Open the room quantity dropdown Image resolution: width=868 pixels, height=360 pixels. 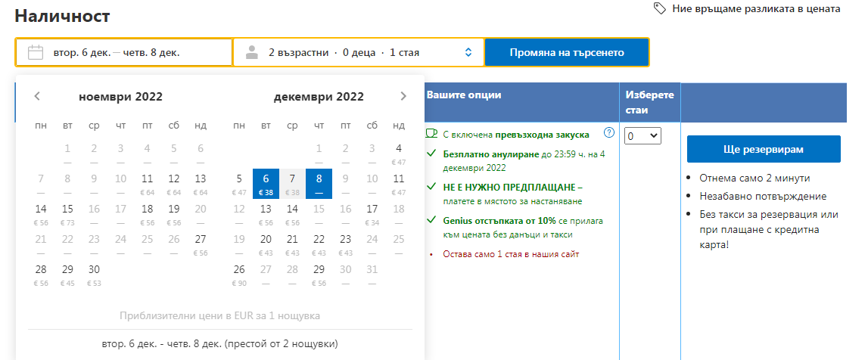click(x=642, y=136)
